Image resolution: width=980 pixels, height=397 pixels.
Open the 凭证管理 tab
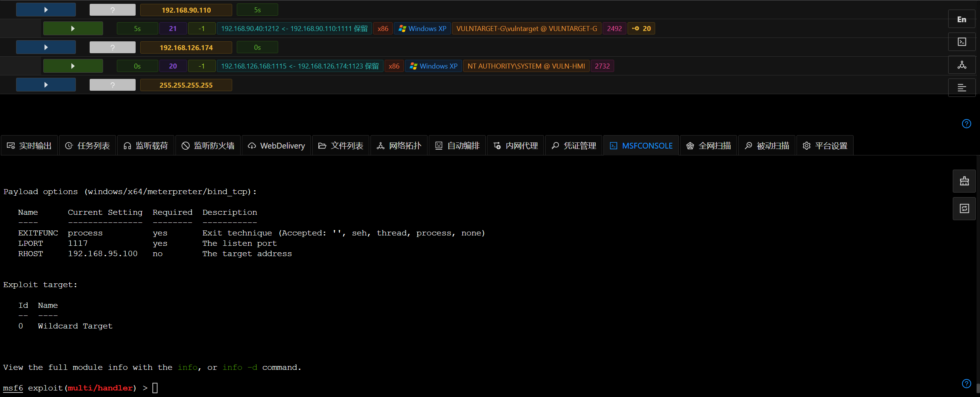tap(574, 146)
